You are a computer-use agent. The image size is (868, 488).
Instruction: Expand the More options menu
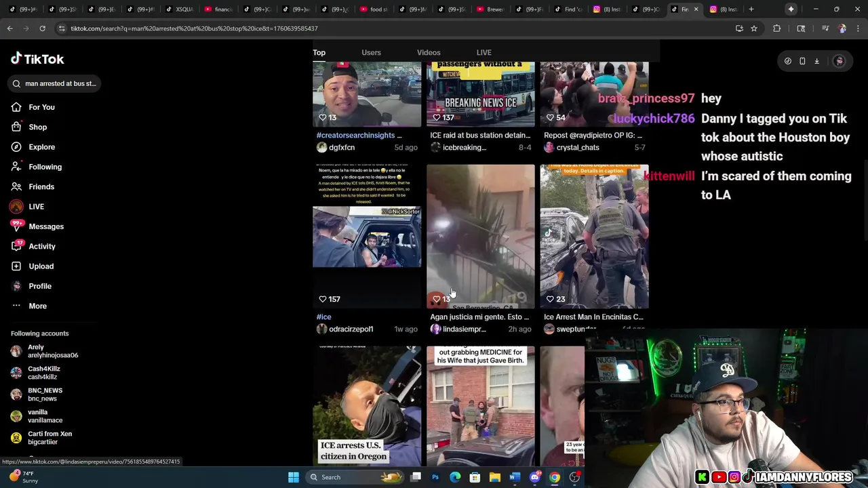point(37,306)
